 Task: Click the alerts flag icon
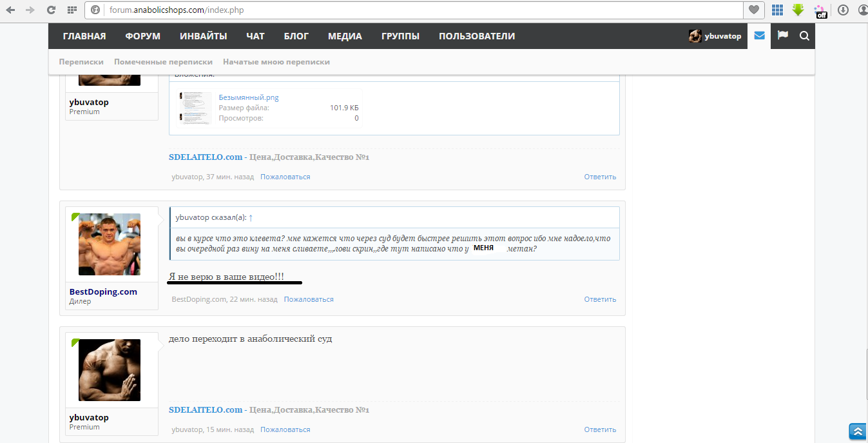point(782,36)
